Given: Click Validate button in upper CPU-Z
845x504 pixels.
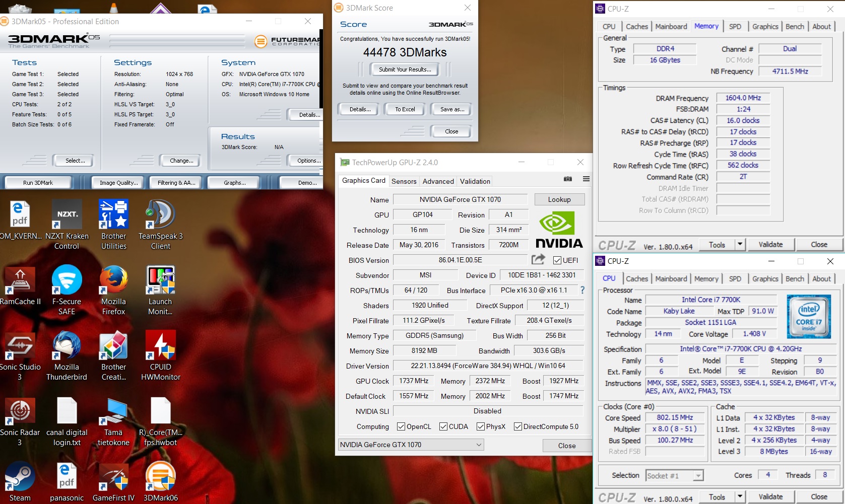Looking at the screenshot, I should pos(770,244).
